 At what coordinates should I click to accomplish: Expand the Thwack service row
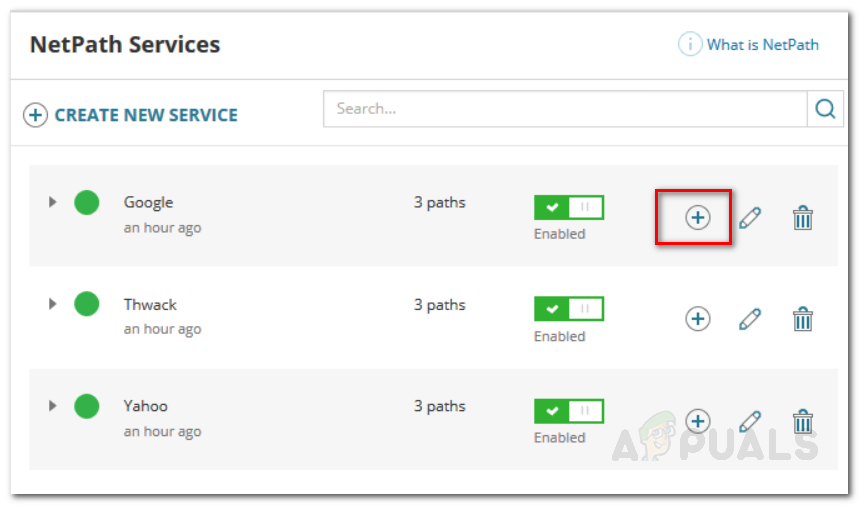point(52,303)
